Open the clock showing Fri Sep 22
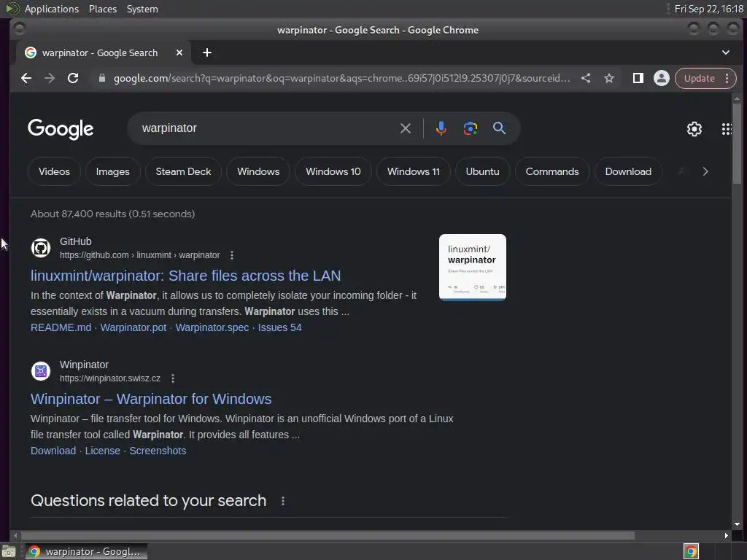Image resolution: width=747 pixels, height=560 pixels. 708,9
